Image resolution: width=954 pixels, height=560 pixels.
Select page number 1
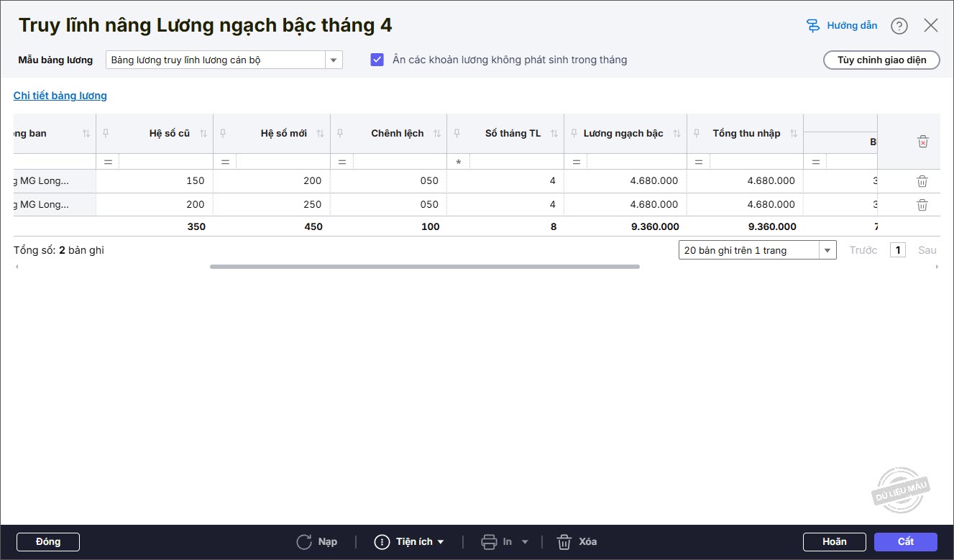pos(897,250)
